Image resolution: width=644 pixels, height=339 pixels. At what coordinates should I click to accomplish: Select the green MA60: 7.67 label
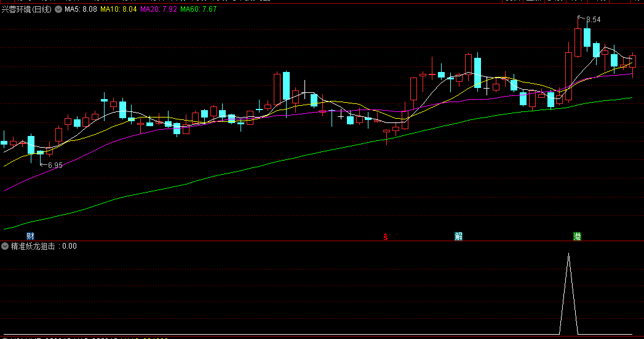pyautogui.click(x=199, y=9)
